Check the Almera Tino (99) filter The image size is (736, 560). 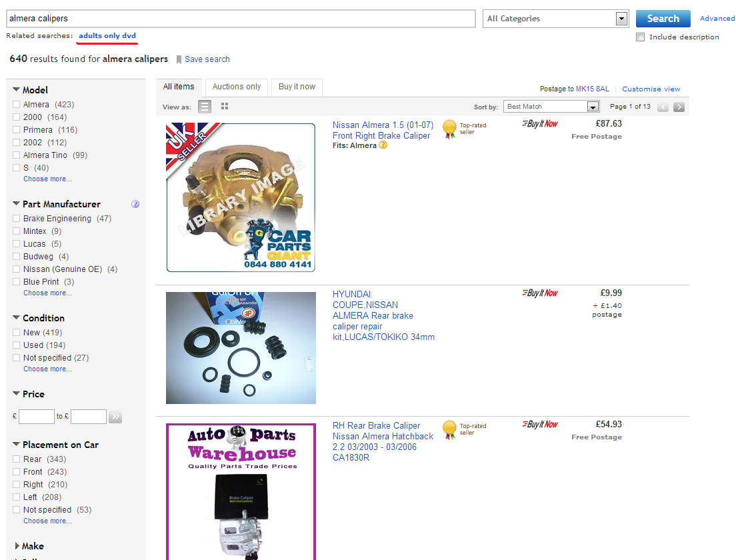17,155
